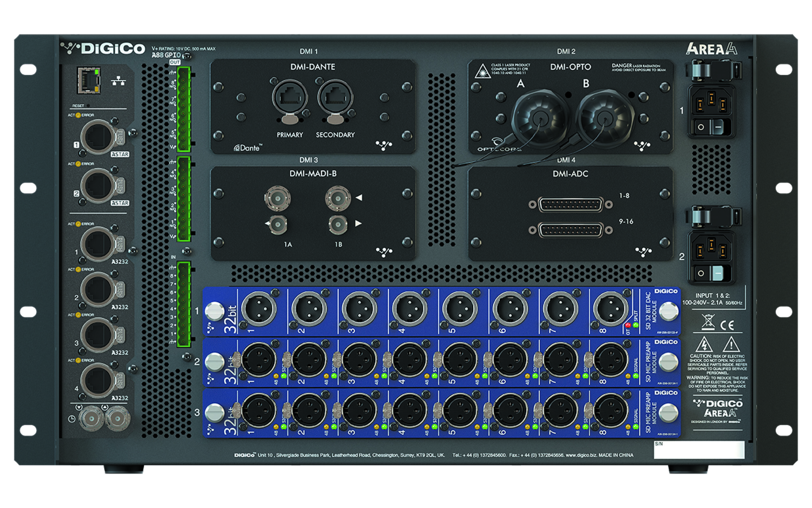Image resolution: width=812 pixels, height=508 pixels.
Task: Click the left-pointing arrow beside upper MADI 1B BNC
Action: [x=359, y=197]
